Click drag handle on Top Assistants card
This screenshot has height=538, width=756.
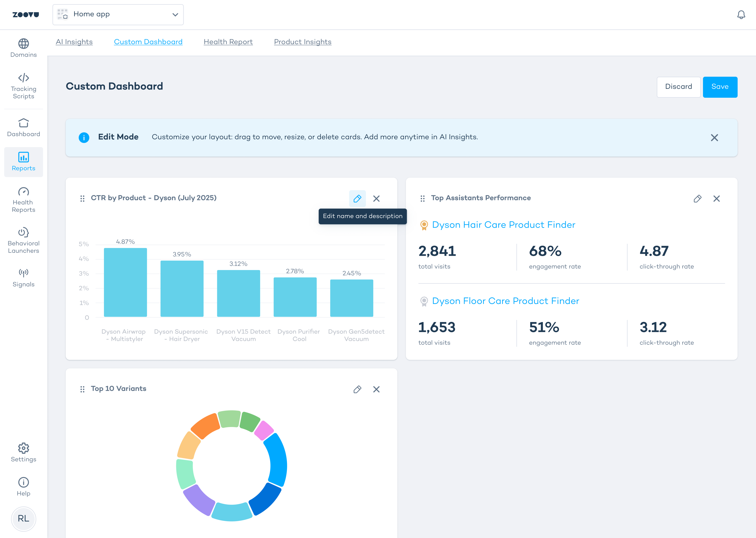(422, 198)
